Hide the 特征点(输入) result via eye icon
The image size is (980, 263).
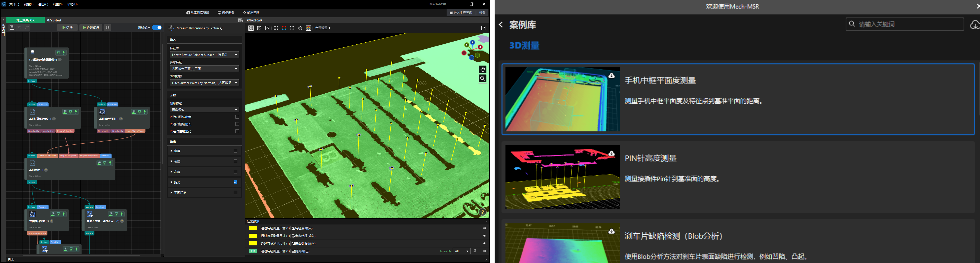pos(484,228)
